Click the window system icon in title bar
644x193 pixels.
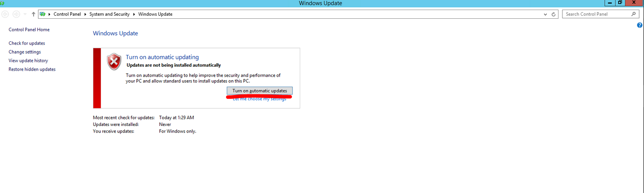click(1, 3)
